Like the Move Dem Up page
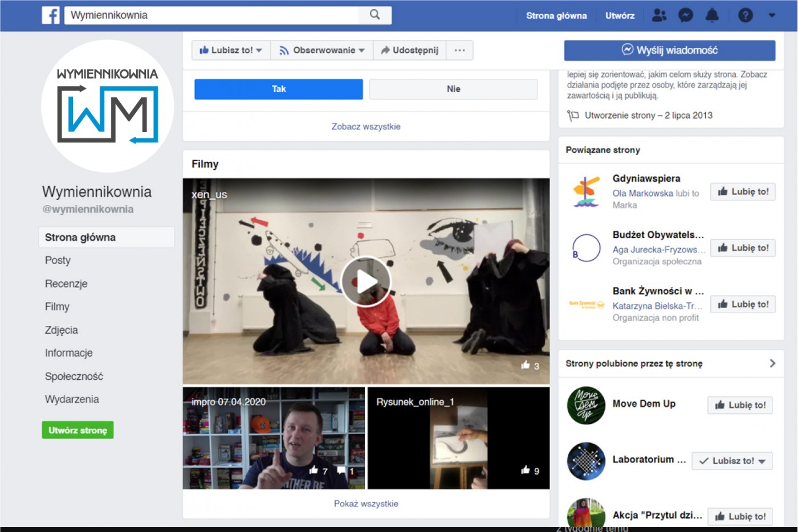 [740, 405]
